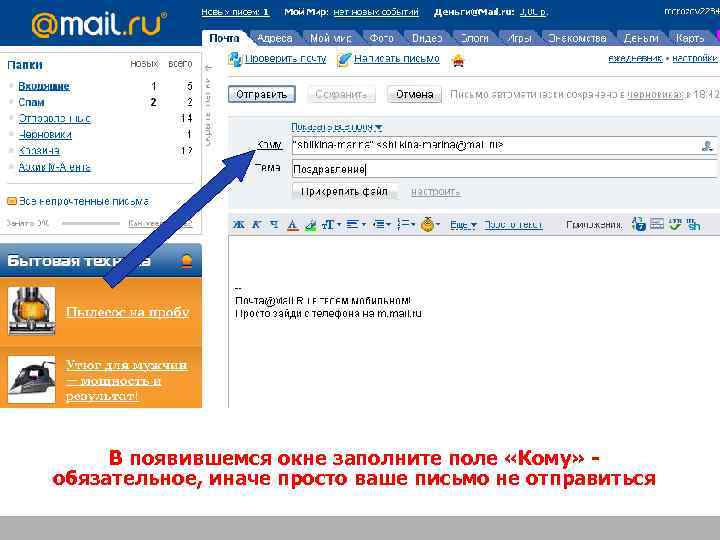Click the small red icon after Написать письмо

pyautogui.click(x=458, y=60)
